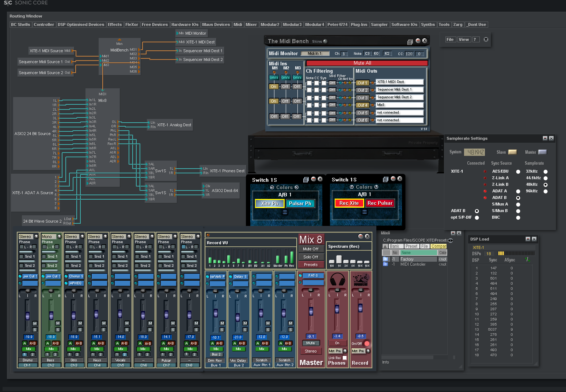The image size is (566, 392).
Task: Click the tape recorder icon on Record strip
Action: pyautogui.click(x=361, y=280)
